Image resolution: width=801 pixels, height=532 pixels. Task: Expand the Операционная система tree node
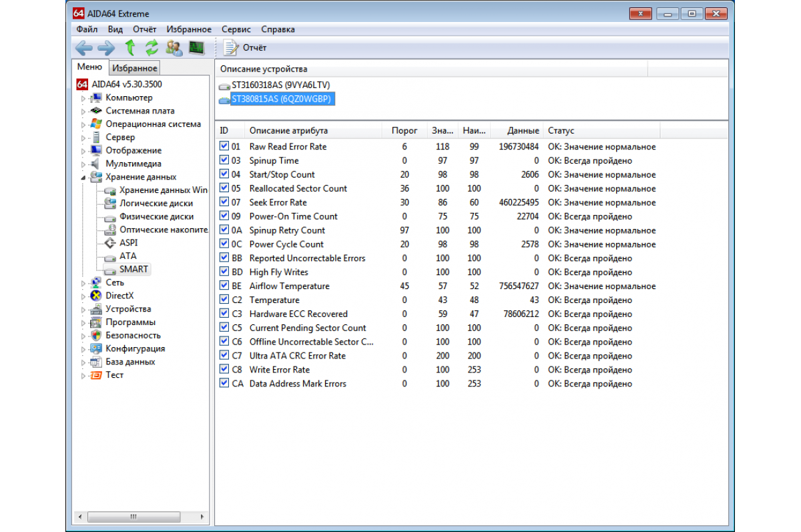click(84, 124)
